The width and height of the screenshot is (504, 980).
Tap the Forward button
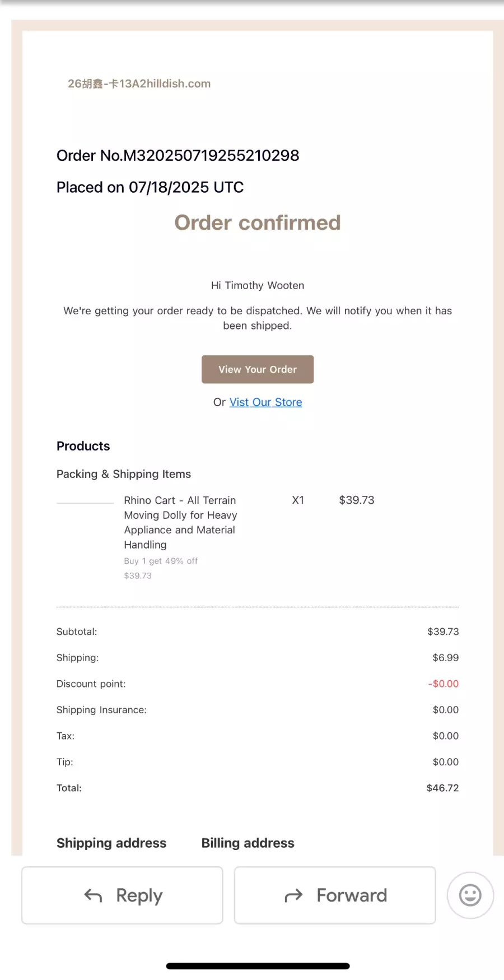pyautogui.click(x=335, y=895)
